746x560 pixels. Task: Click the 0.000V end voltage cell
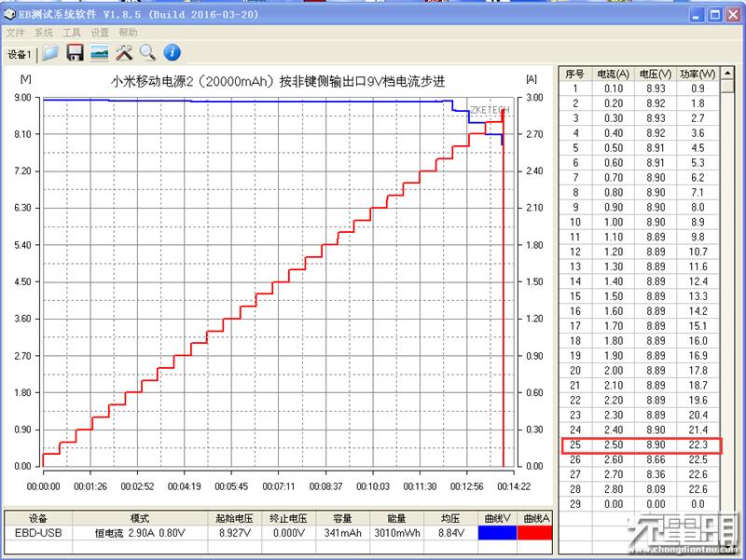(289, 533)
